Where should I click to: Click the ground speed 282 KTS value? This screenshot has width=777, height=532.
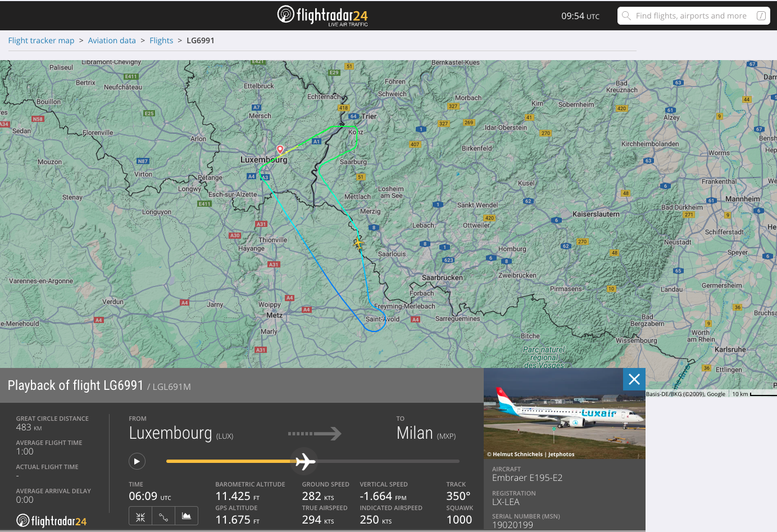pos(318,496)
